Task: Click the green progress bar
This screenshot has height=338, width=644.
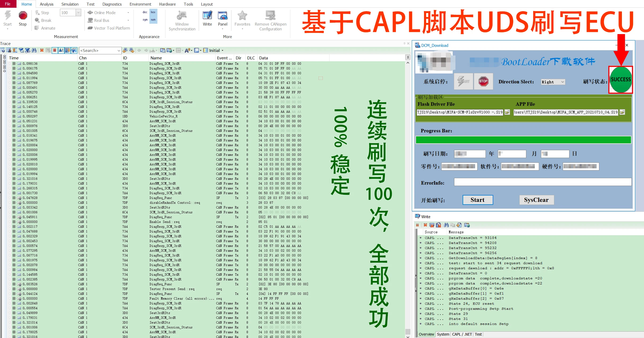Action: point(523,140)
